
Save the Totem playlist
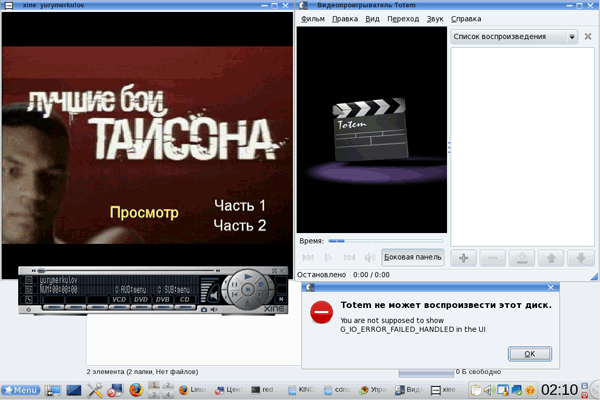[522, 258]
